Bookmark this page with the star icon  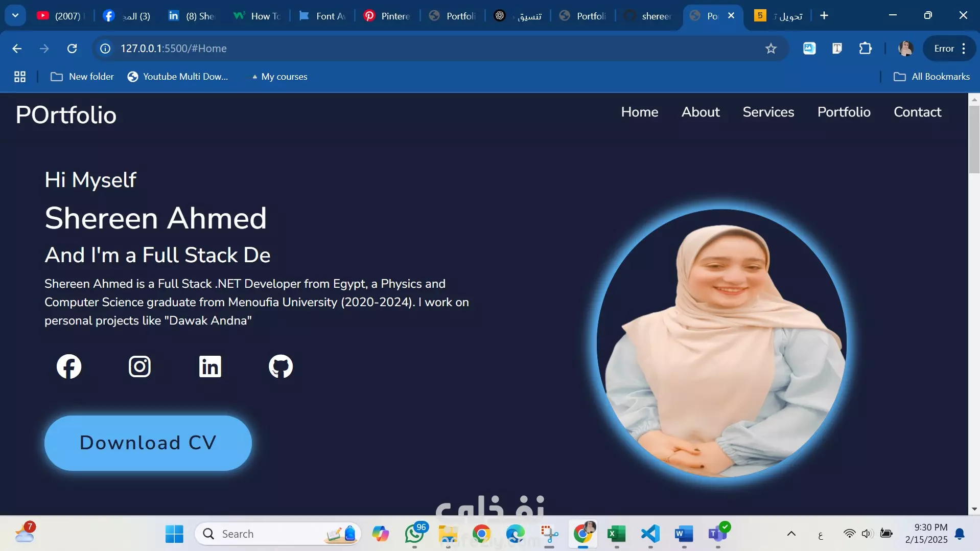[771, 49]
